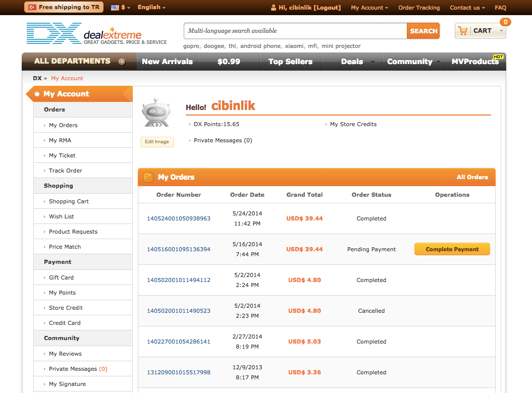
Task: Open the All Orders link
Action: pyautogui.click(x=472, y=177)
